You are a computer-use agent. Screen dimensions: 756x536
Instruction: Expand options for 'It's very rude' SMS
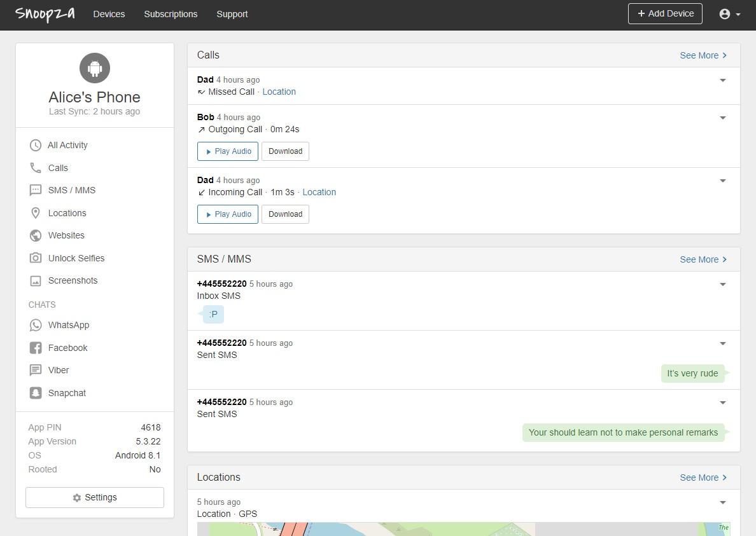tap(723, 344)
